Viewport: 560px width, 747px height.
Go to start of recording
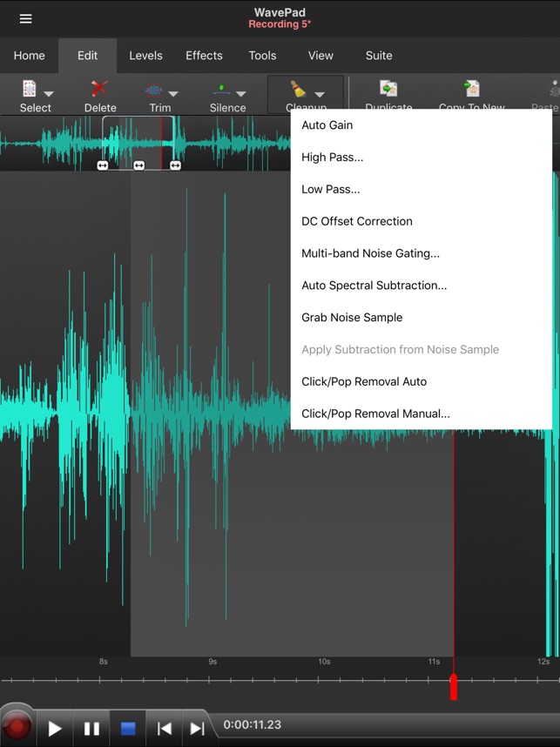click(165, 729)
